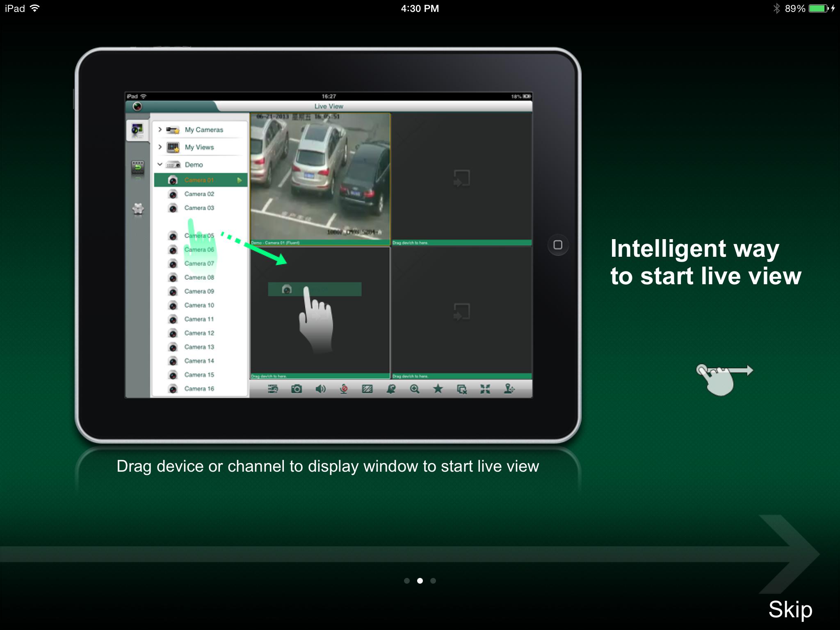This screenshot has width=840, height=630.
Task: Enable two-way audio microphone
Action: (344, 390)
